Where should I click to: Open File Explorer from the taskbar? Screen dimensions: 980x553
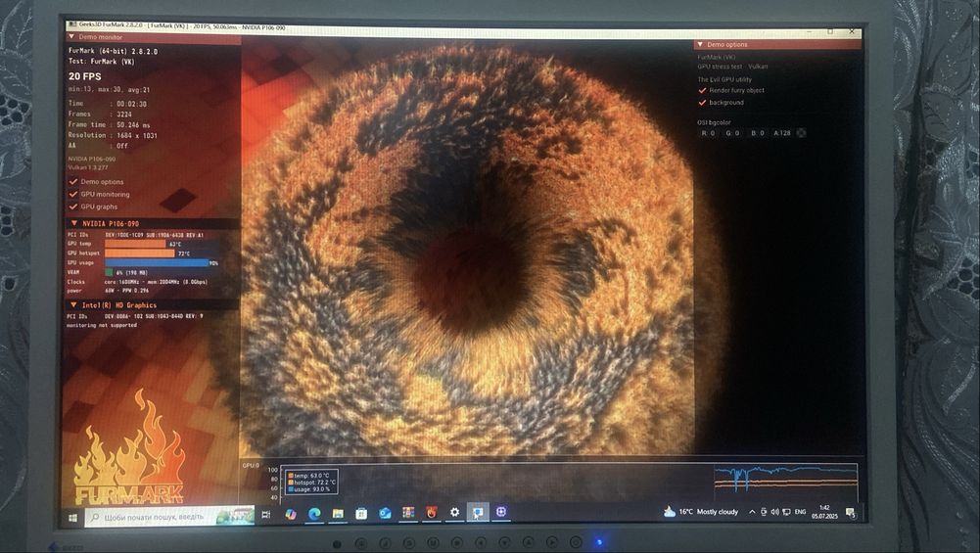coord(338,514)
